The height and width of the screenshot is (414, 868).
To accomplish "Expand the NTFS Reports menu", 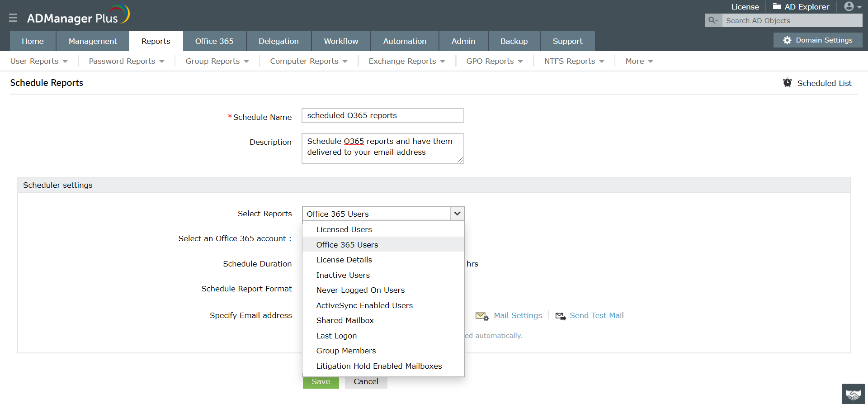I will pyautogui.click(x=574, y=61).
